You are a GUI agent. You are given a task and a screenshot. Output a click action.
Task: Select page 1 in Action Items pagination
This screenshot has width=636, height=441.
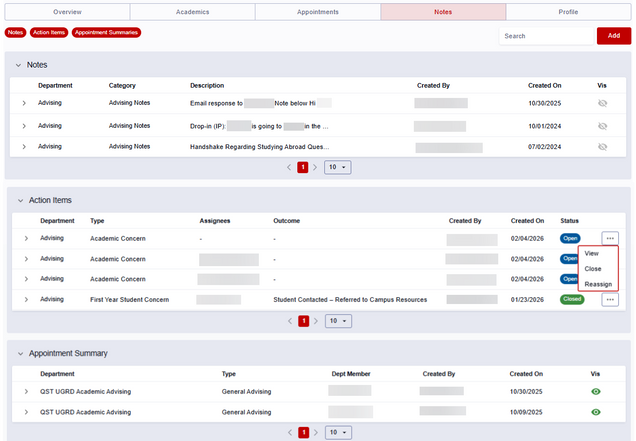[303, 321]
